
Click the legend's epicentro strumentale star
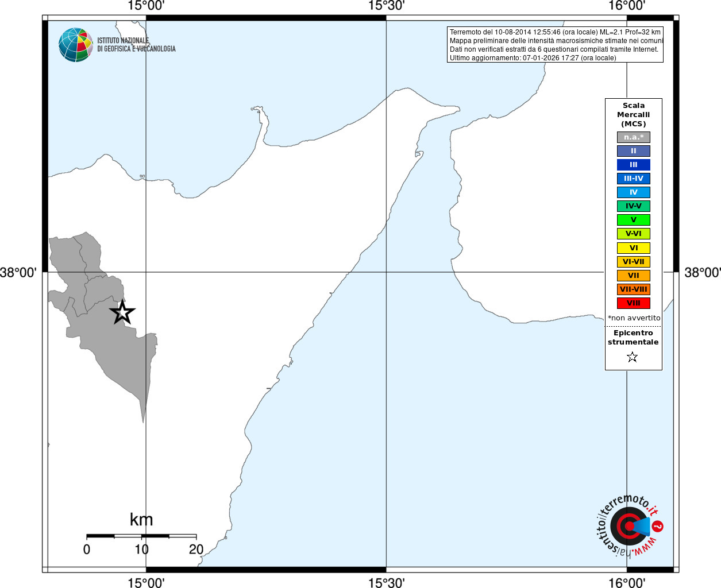click(633, 357)
